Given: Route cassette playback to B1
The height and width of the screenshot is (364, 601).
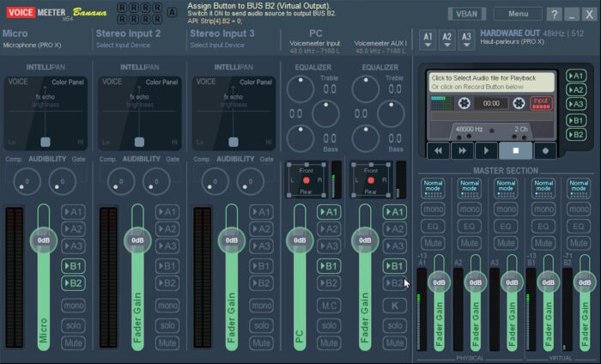Looking at the screenshot, I should [576, 120].
